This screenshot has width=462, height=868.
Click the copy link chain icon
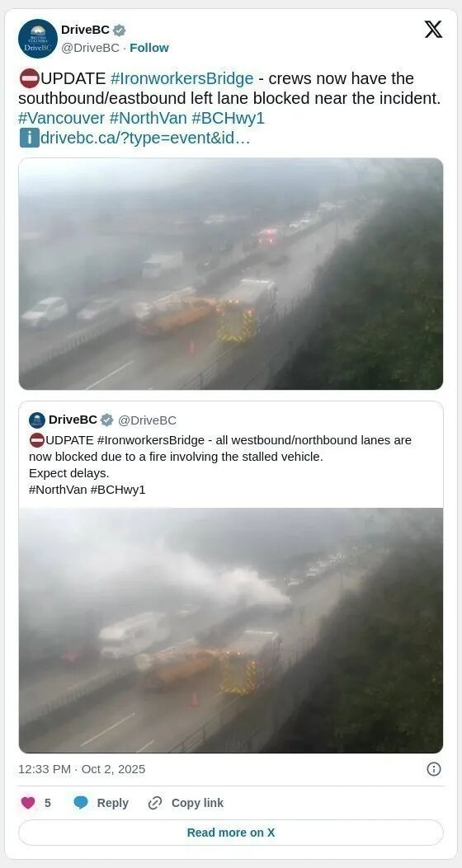(154, 803)
